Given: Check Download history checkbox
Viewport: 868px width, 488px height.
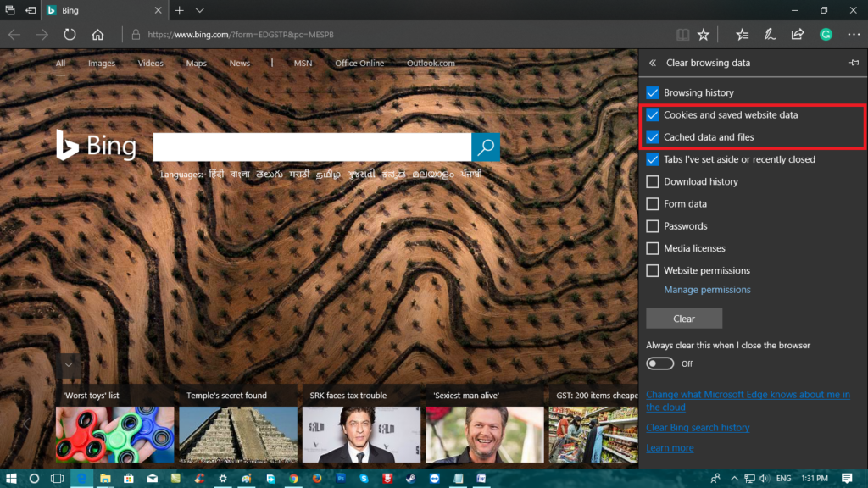Looking at the screenshot, I should [653, 181].
